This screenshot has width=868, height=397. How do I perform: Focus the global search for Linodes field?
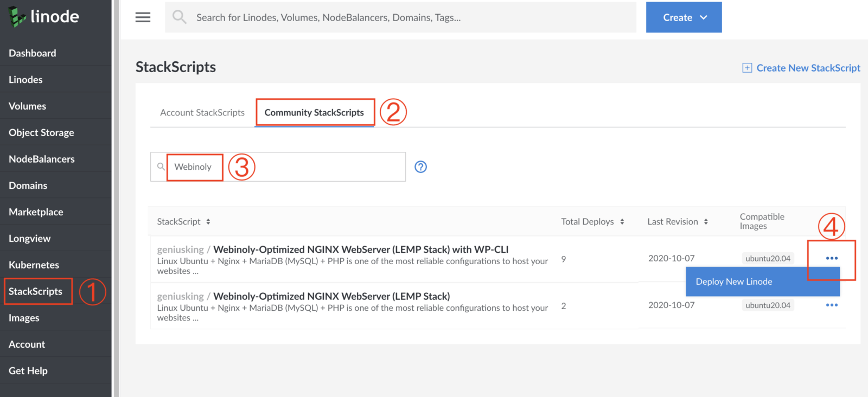400,17
